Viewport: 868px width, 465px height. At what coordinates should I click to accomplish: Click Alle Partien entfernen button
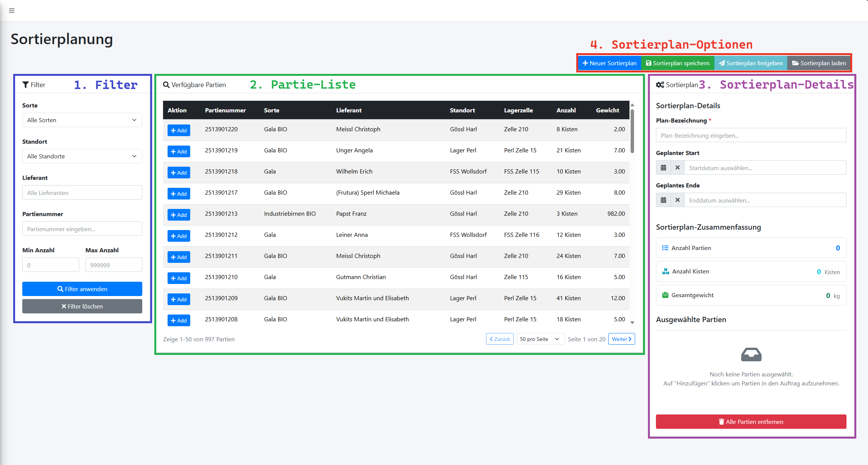click(751, 422)
